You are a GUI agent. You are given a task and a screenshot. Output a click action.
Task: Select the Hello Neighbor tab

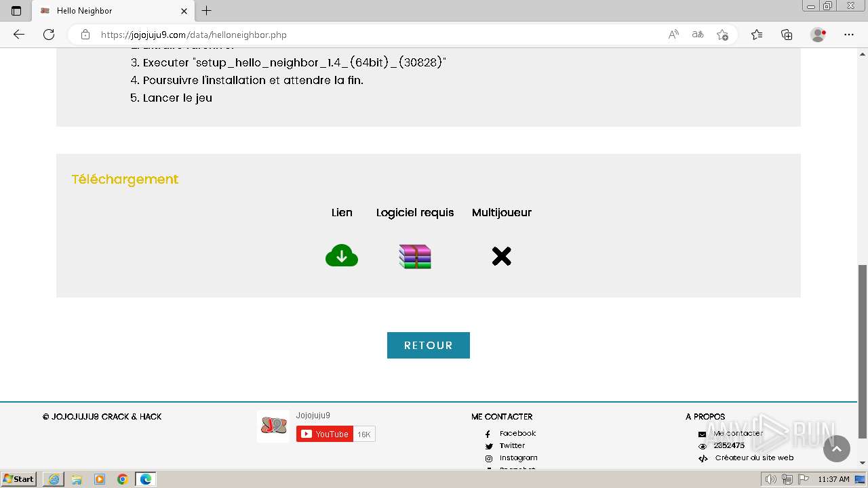click(x=113, y=11)
